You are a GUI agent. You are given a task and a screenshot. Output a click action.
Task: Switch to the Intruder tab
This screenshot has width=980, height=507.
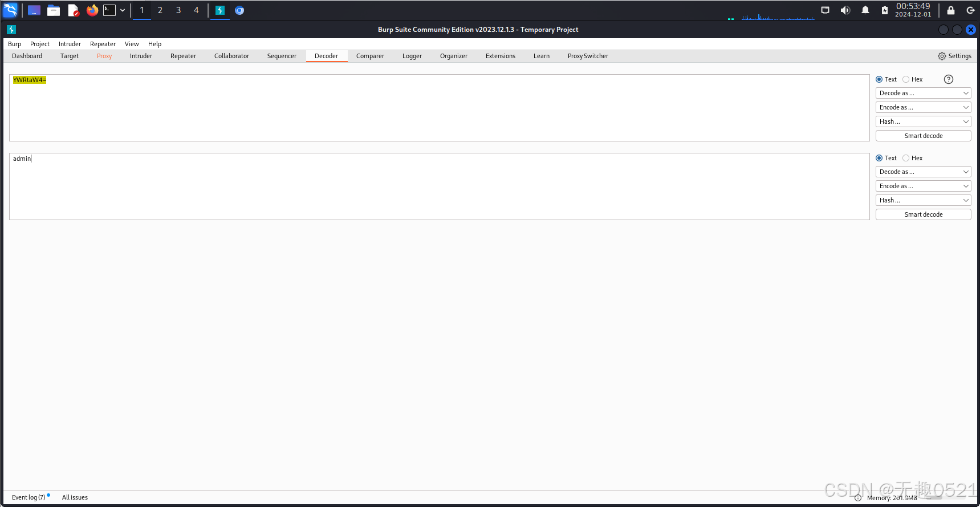141,56
